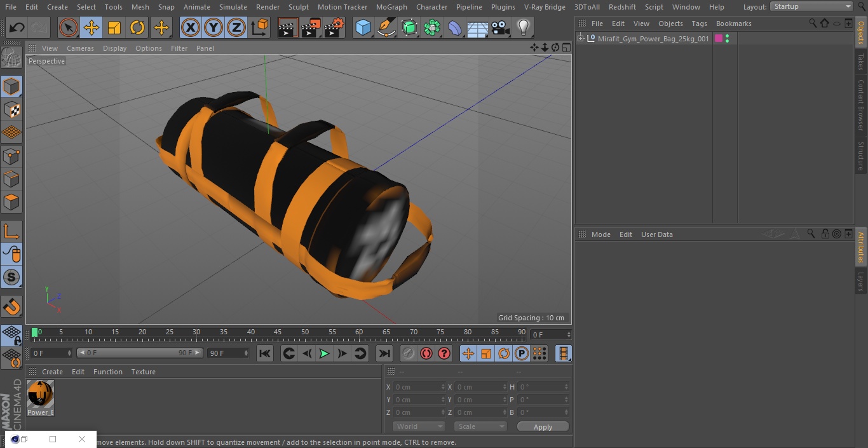Toggle the Enable Snap magnet icon
The width and height of the screenshot is (868, 448).
[11, 307]
